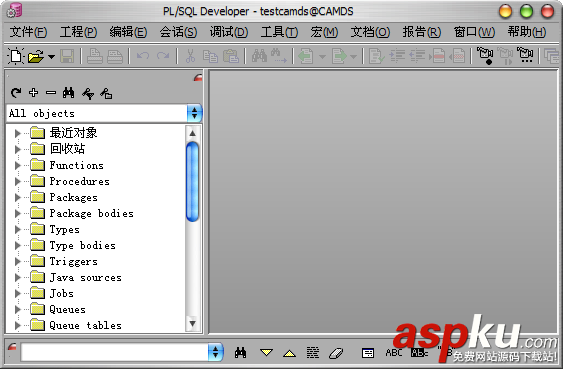
Task: Click the minus icon in object browser
Action: click(51, 93)
